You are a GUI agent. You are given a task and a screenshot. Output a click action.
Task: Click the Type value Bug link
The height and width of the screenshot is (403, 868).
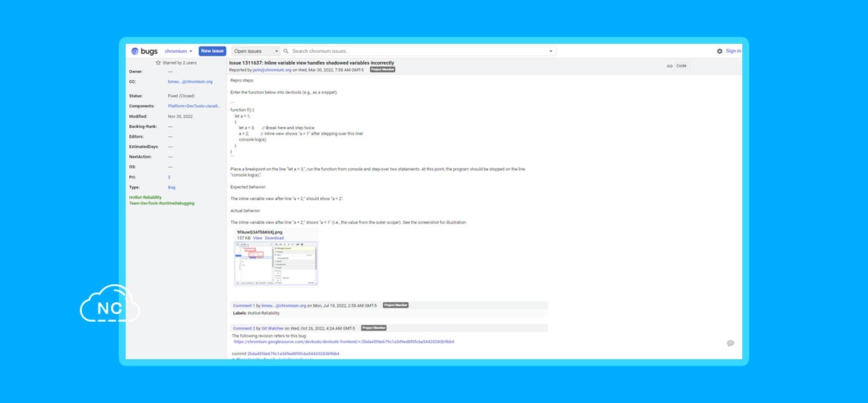tap(172, 188)
